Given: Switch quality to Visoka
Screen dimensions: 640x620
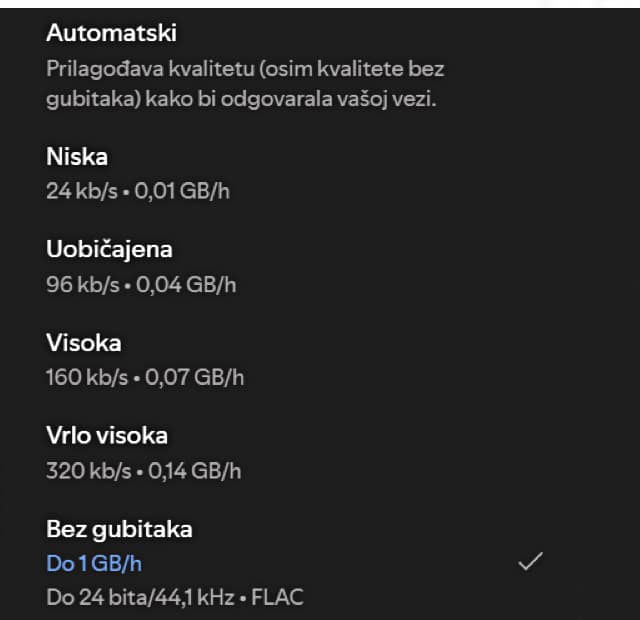Looking at the screenshot, I should coord(84,343).
